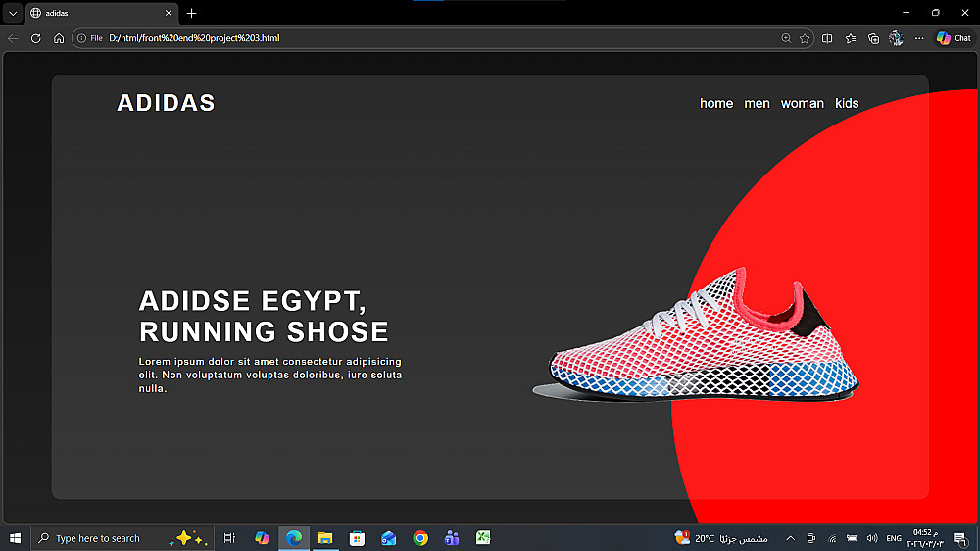This screenshot has width=980, height=551.
Task: Go to the browser home page
Action: 59,38
